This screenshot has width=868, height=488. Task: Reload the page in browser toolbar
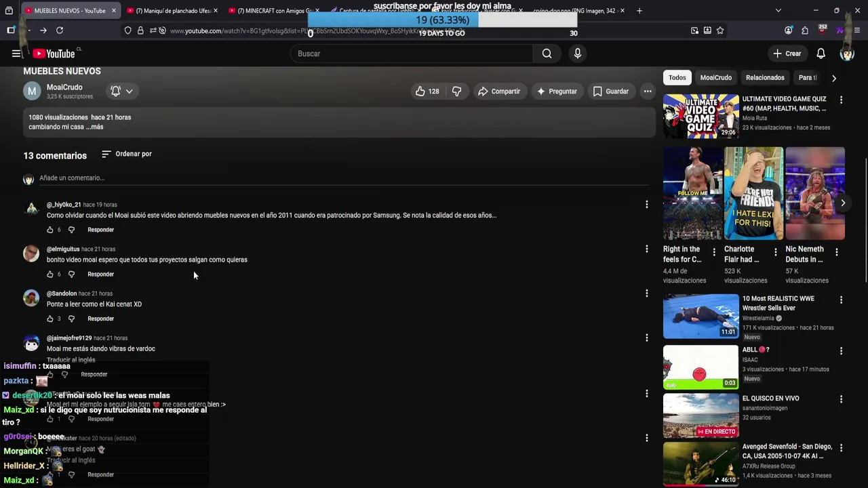60,30
